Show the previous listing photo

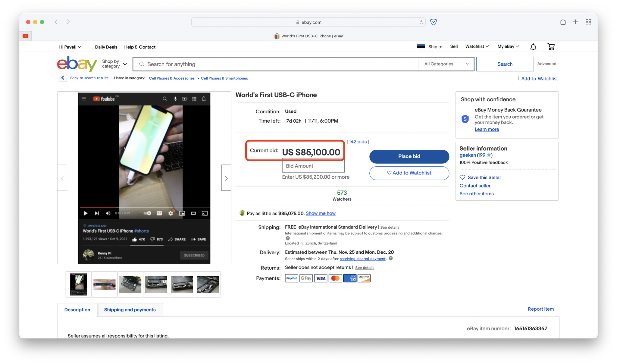(62, 178)
